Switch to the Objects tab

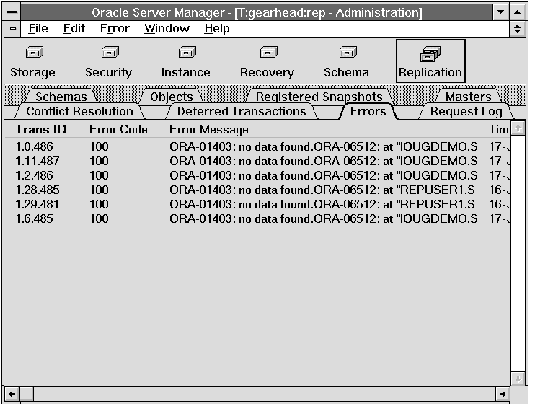click(172, 97)
